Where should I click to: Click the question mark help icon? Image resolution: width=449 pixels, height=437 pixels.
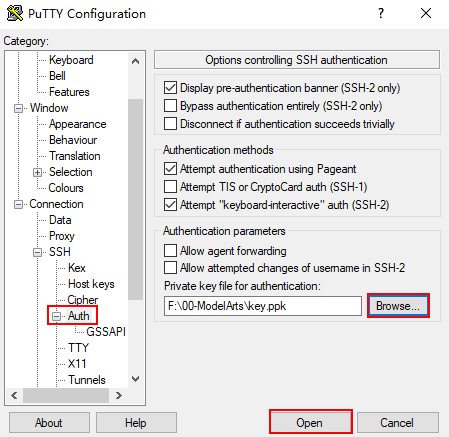381,13
